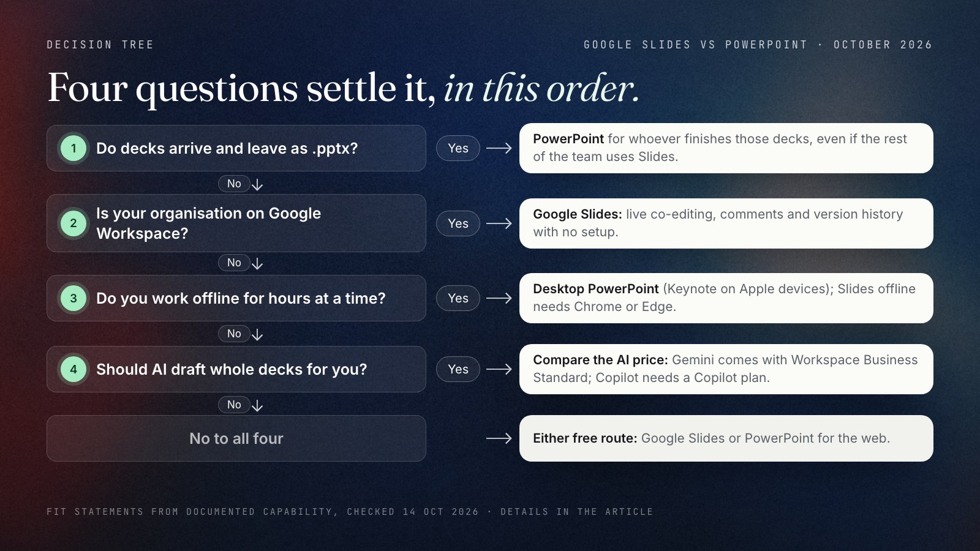
Task: Click the right arrow beside the Desktop PowerPoint answer
Action: coord(499,298)
